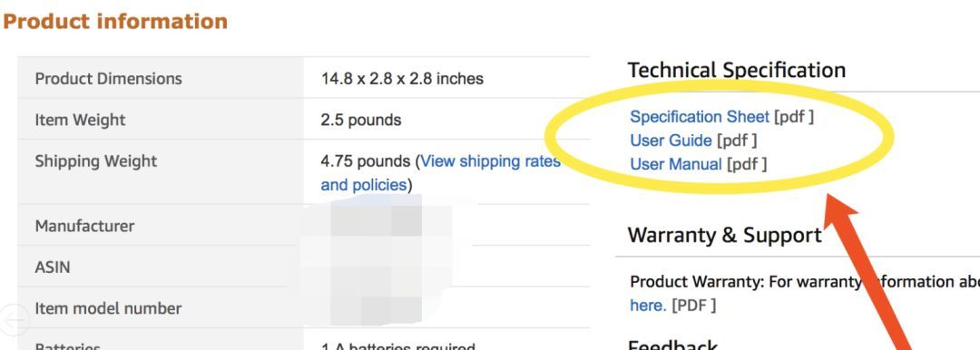Screen dimensions: 980x350
Task: Select the Item Weight row label
Action: 80,120
